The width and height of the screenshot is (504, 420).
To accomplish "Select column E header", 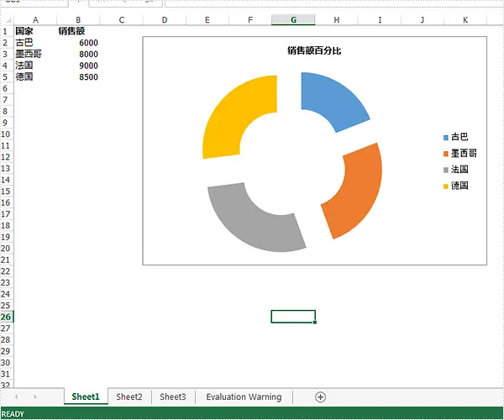I will [x=207, y=20].
